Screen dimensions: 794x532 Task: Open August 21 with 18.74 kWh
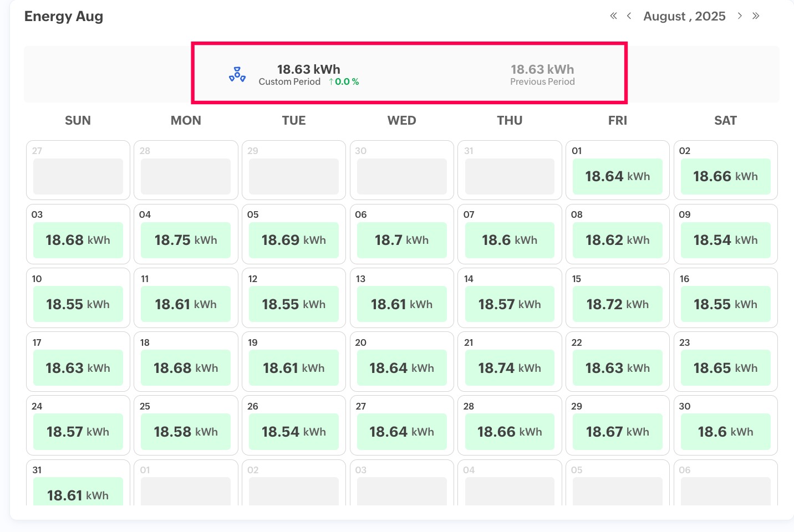(510, 368)
